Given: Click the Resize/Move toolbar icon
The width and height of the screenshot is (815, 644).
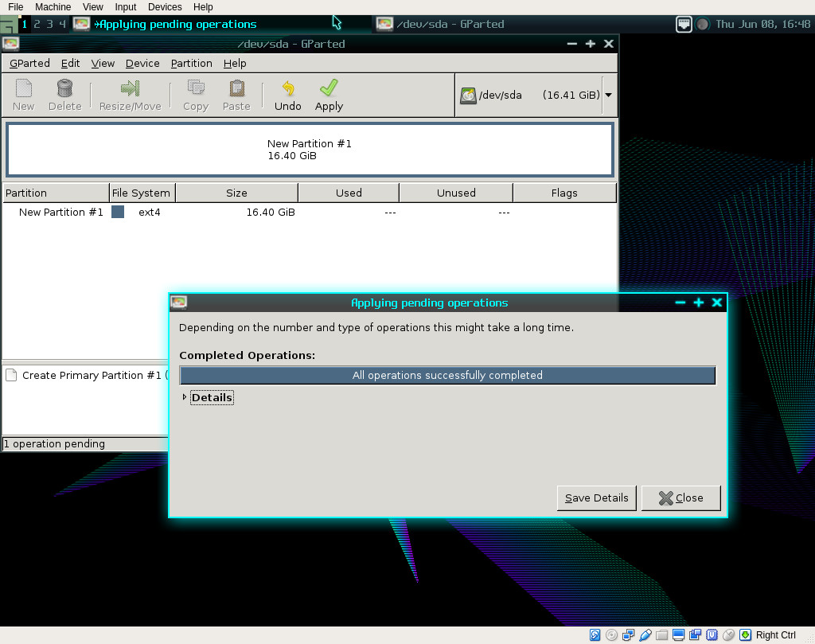Looking at the screenshot, I should [x=130, y=88].
